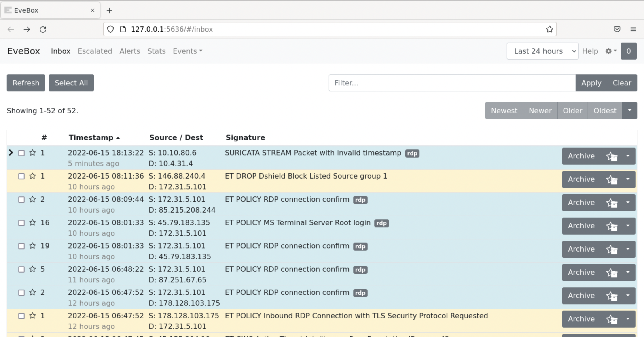The image size is (644, 337).
Task: Select the checkbox for alert to 85.215.208.244
Action: [x=21, y=200]
